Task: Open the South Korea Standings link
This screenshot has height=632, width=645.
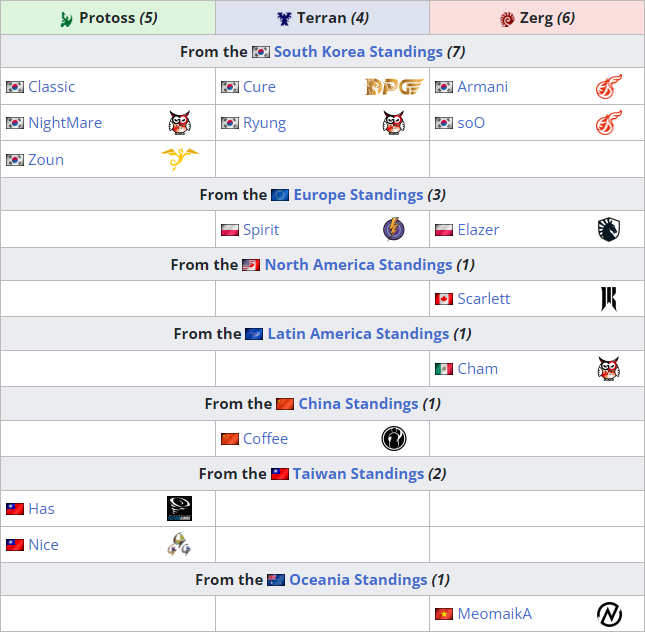Action: pyautogui.click(x=358, y=51)
